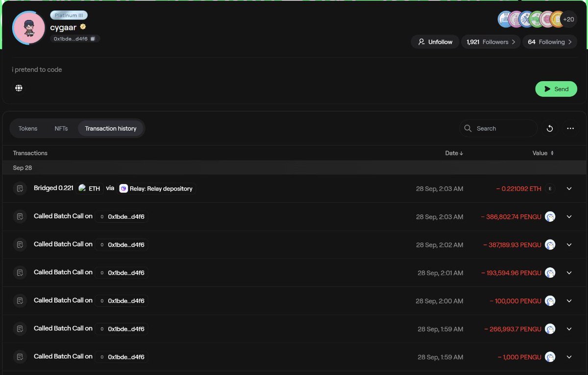Show the +20 additional badges
This screenshot has height=375, width=588.
[568, 19]
